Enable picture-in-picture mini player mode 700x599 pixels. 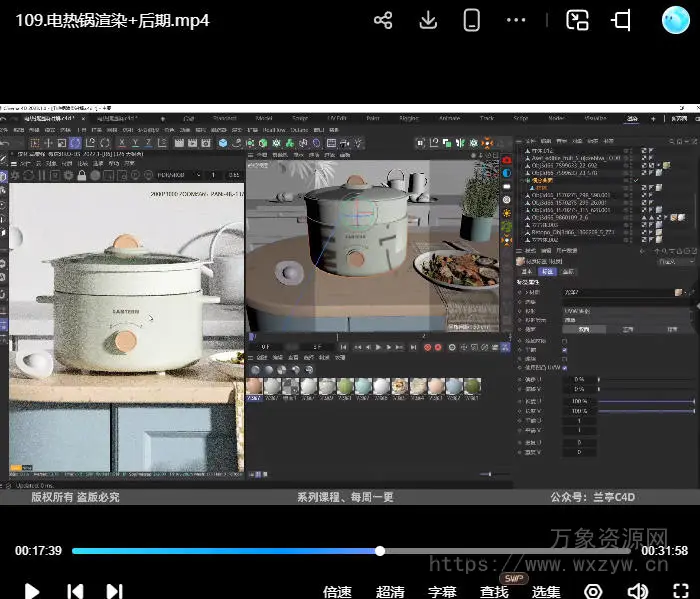point(577,20)
